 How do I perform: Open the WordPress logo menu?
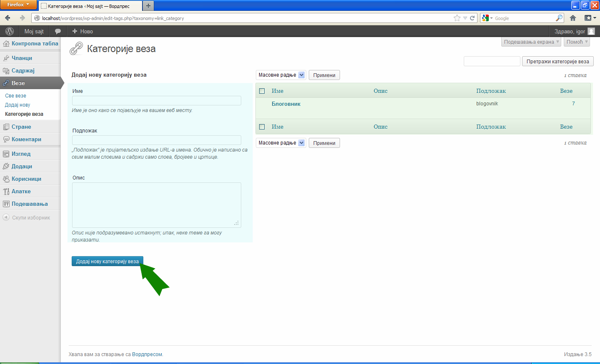(10, 31)
